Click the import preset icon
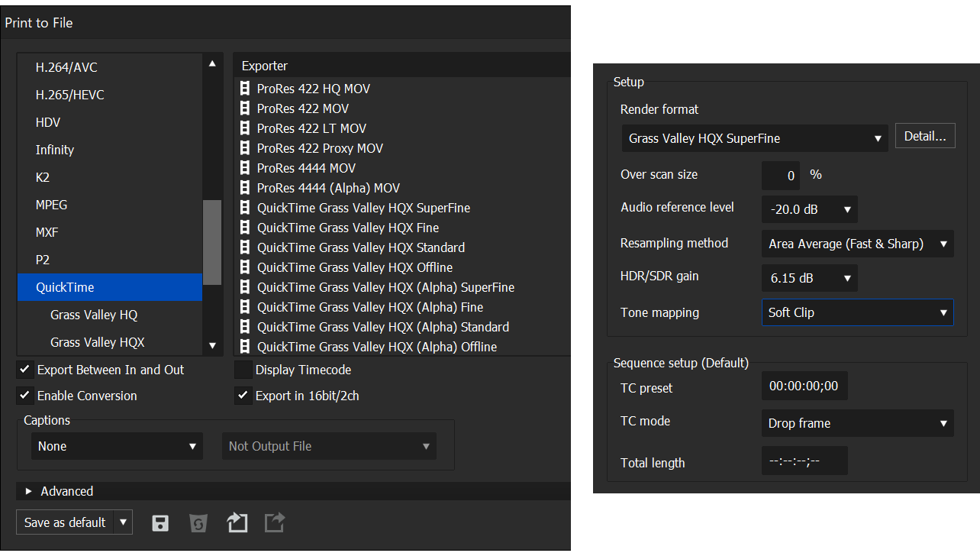 pos(237,522)
